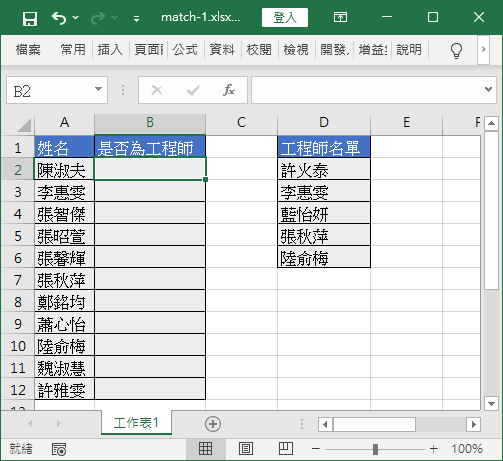503x461 pixels.
Task: Click the zoom slider handle
Action: [x=375, y=449]
